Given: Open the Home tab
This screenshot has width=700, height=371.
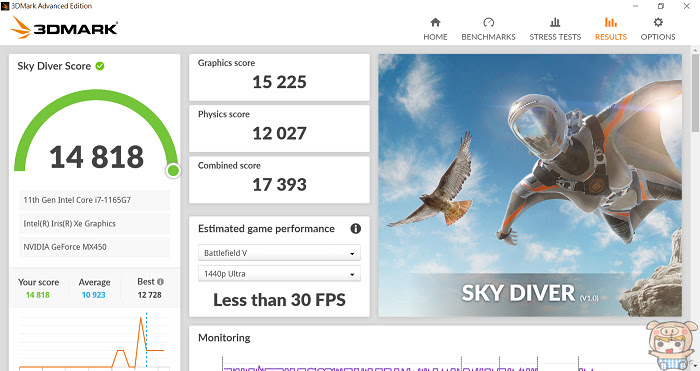Looking at the screenshot, I should pos(435,29).
